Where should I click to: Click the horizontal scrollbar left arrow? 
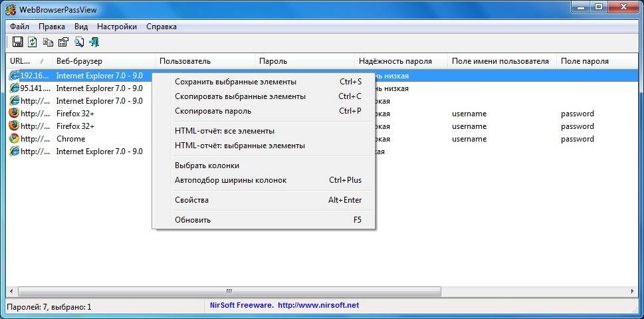click(x=11, y=292)
